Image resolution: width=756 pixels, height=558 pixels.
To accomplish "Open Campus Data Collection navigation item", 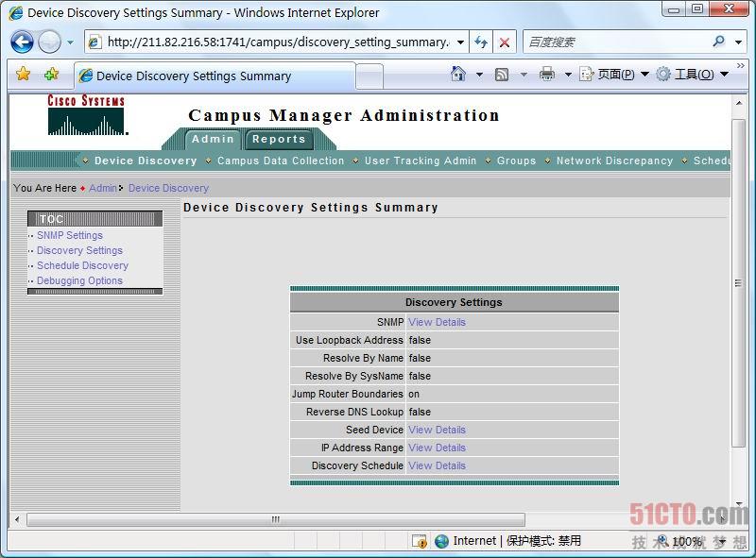I will tap(281, 161).
